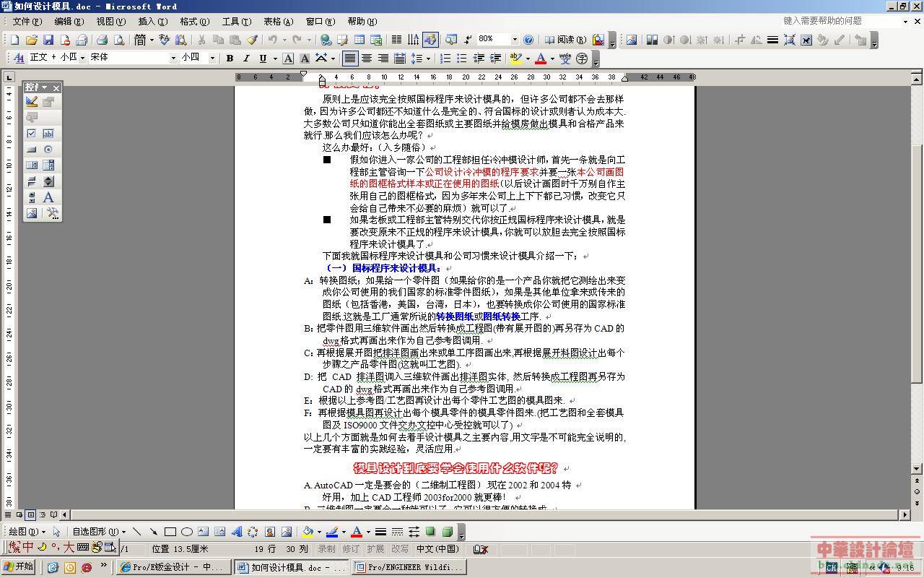924x578 pixels.
Task: Open the 自选图形 AutoShapes dropdown
Action: (x=98, y=532)
